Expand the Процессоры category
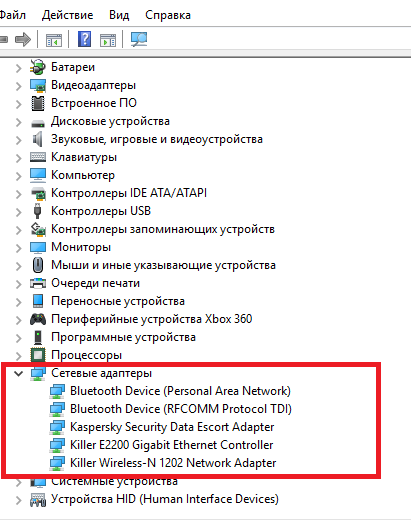Image resolution: width=411 pixels, height=520 pixels. click(18, 356)
